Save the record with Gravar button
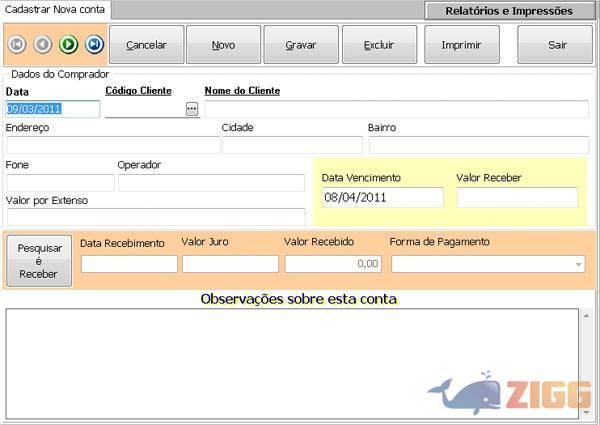The width and height of the screenshot is (600, 425). coord(301,45)
